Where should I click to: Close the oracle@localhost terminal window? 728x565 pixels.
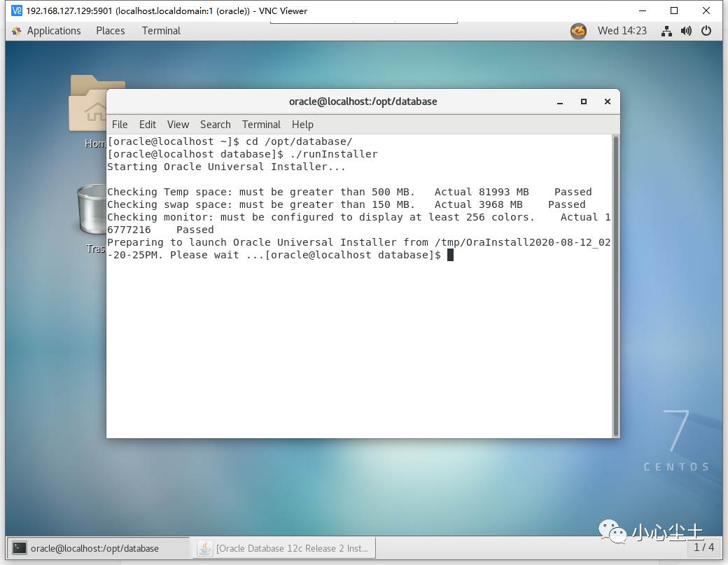click(x=608, y=102)
